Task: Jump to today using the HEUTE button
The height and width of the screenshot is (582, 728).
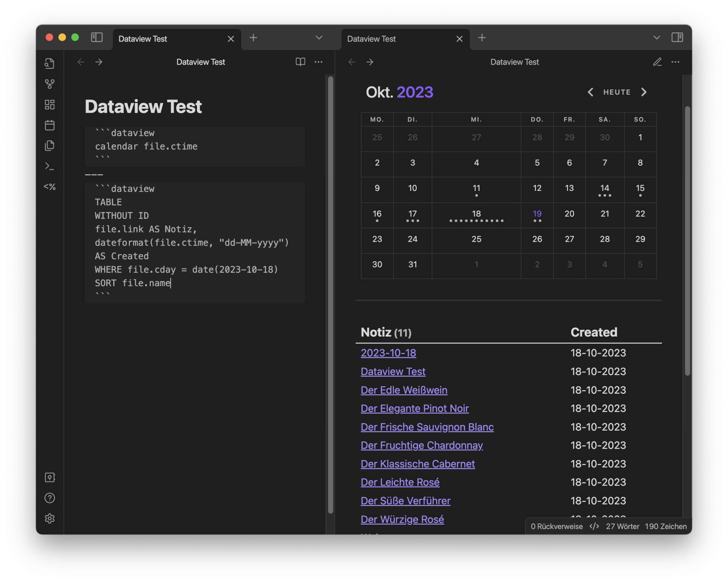Action: [x=617, y=92]
